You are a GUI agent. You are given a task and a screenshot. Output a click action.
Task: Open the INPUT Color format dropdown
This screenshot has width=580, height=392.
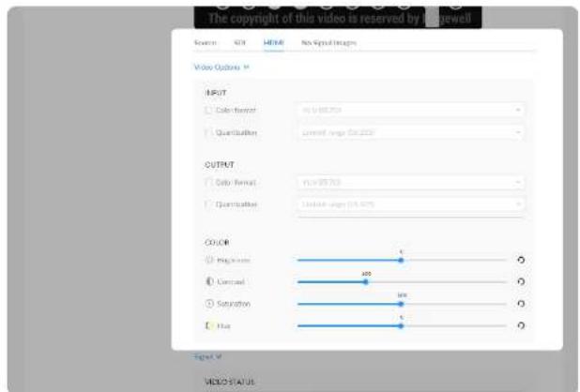point(410,110)
